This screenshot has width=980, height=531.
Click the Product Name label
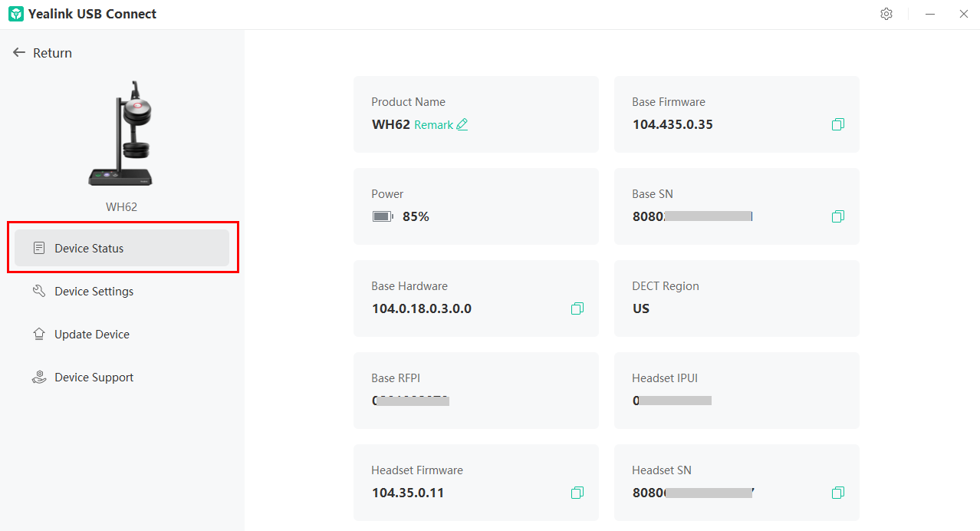[x=409, y=101]
